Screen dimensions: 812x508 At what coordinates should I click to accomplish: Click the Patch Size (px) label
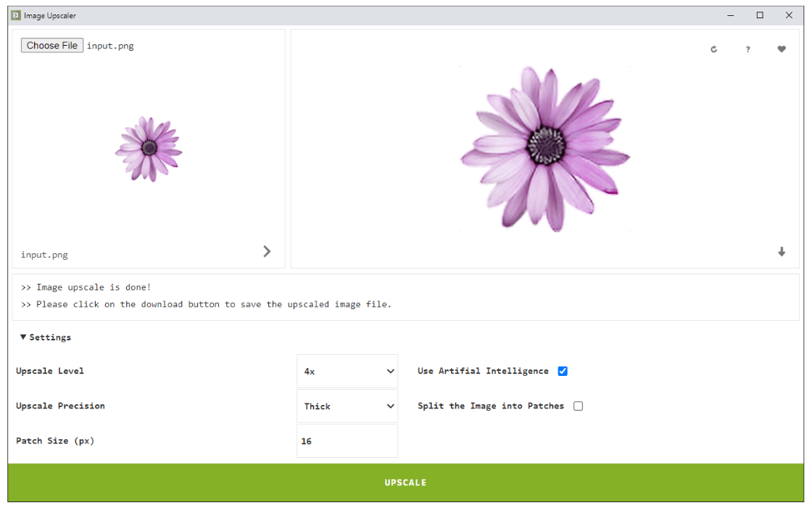[55, 441]
